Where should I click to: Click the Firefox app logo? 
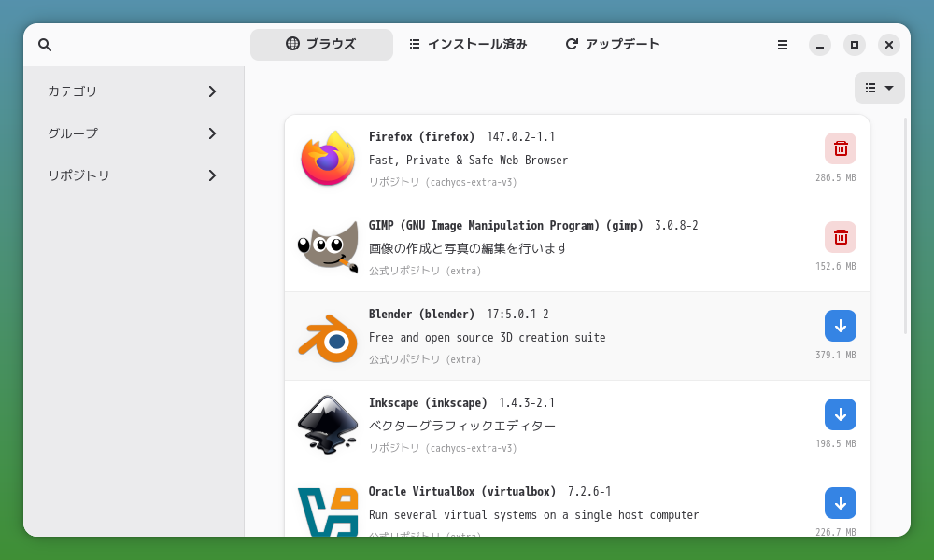[x=328, y=159]
